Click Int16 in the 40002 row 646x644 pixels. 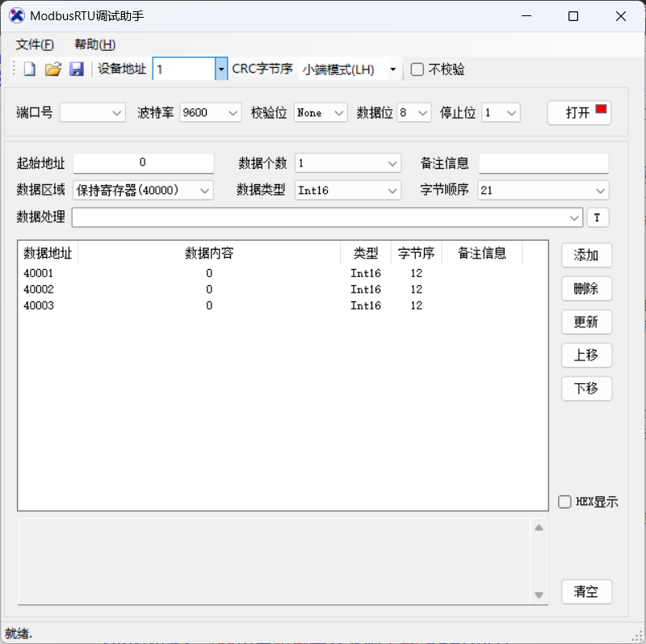[x=366, y=289]
